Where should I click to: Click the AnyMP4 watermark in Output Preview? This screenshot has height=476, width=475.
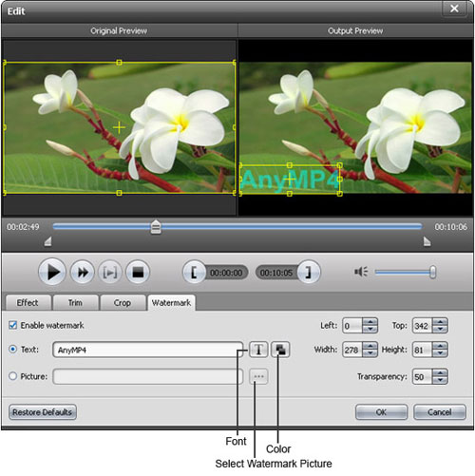(x=290, y=180)
